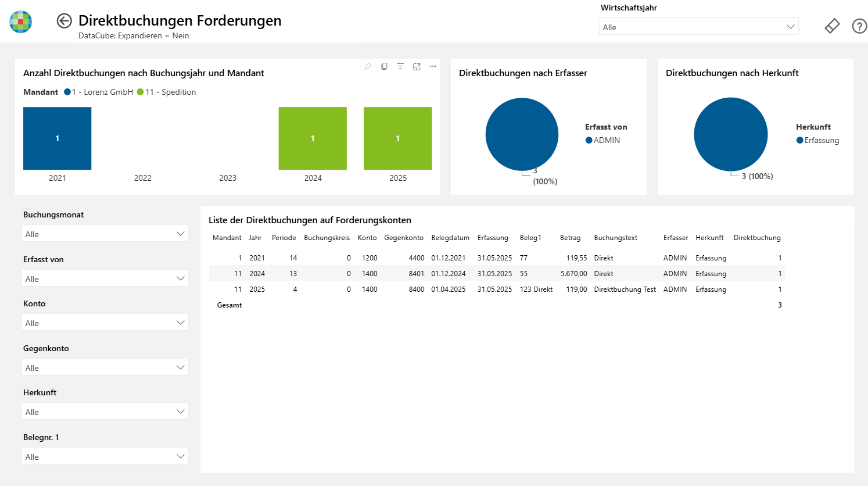Open the Belegnr. 1 filter dropdown

point(105,456)
